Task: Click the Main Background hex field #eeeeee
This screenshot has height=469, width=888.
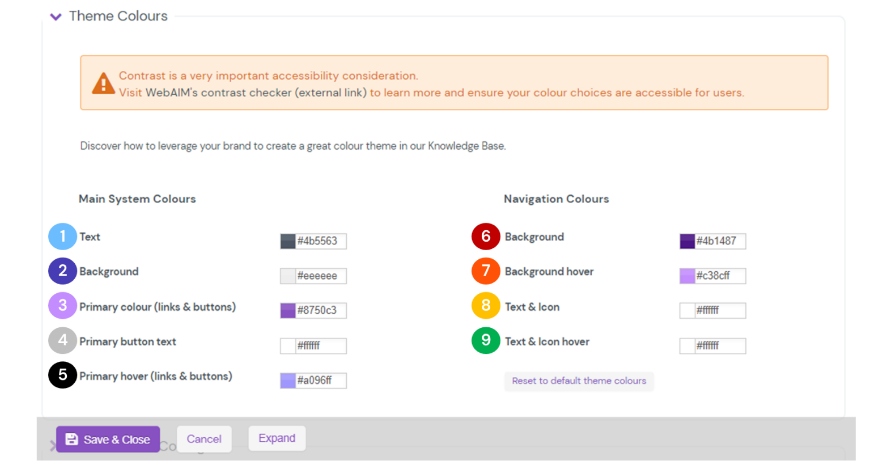Action: [320, 276]
